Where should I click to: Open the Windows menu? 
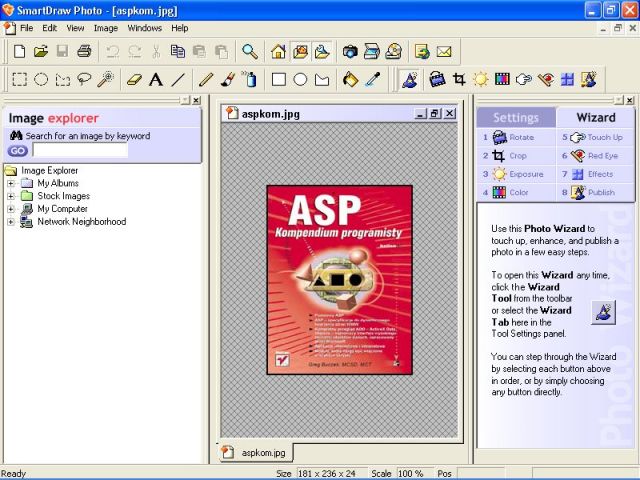[144, 28]
